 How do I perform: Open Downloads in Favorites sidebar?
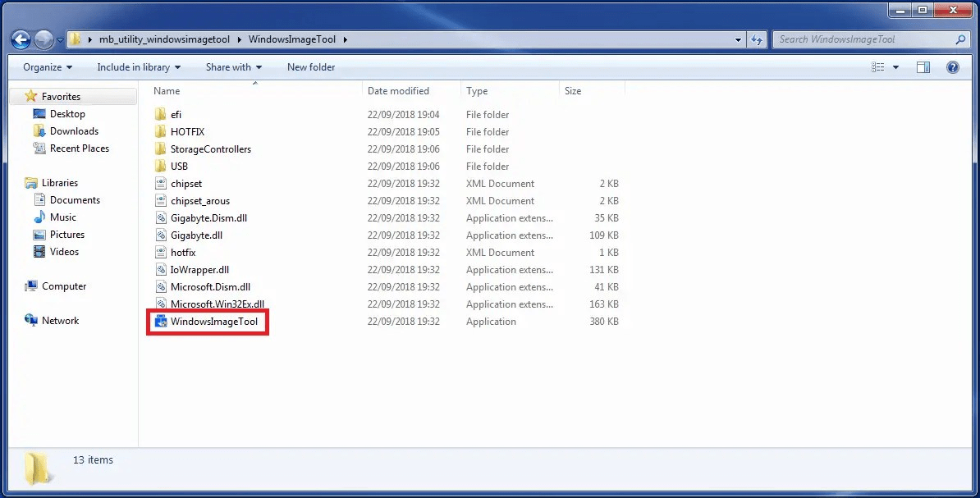click(74, 131)
